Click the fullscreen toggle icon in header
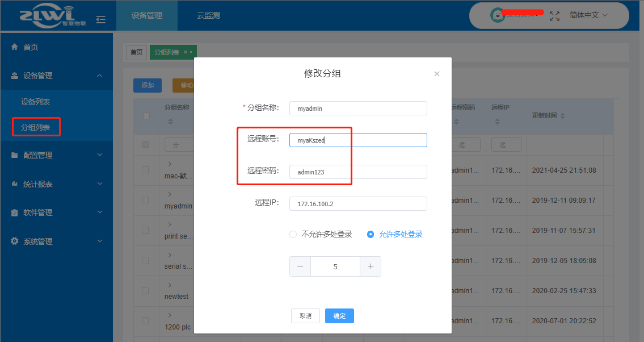This screenshot has height=342, width=644. (555, 15)
